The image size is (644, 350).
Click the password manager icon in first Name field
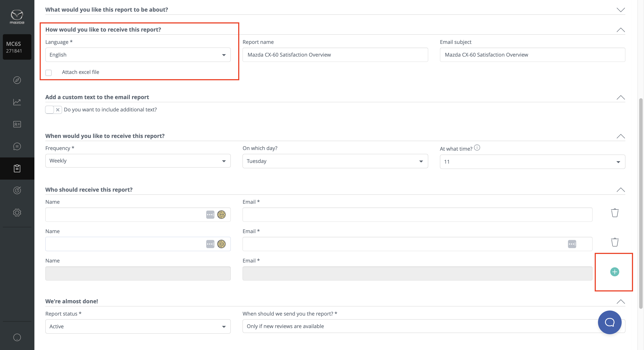(210, 215)
